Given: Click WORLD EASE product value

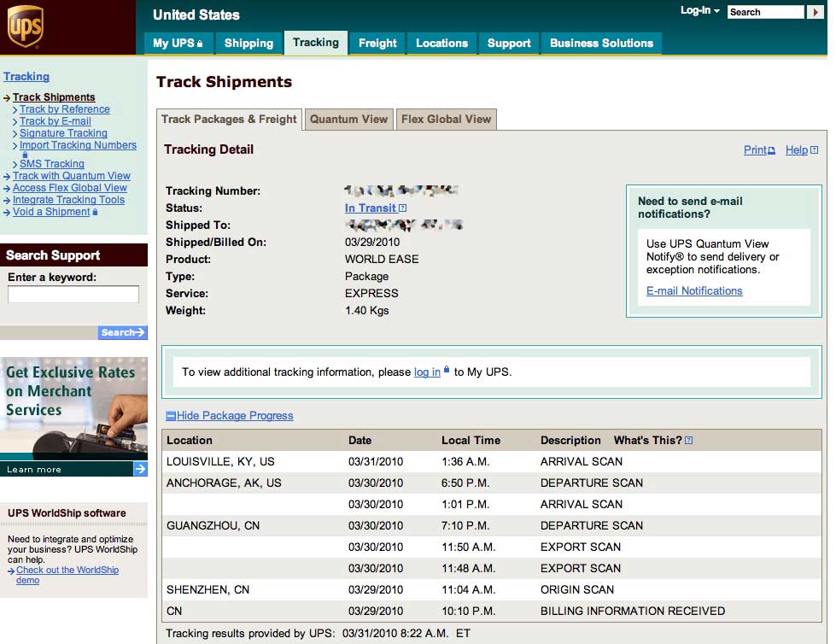Looking at the screenshot, I should point(382,259).
